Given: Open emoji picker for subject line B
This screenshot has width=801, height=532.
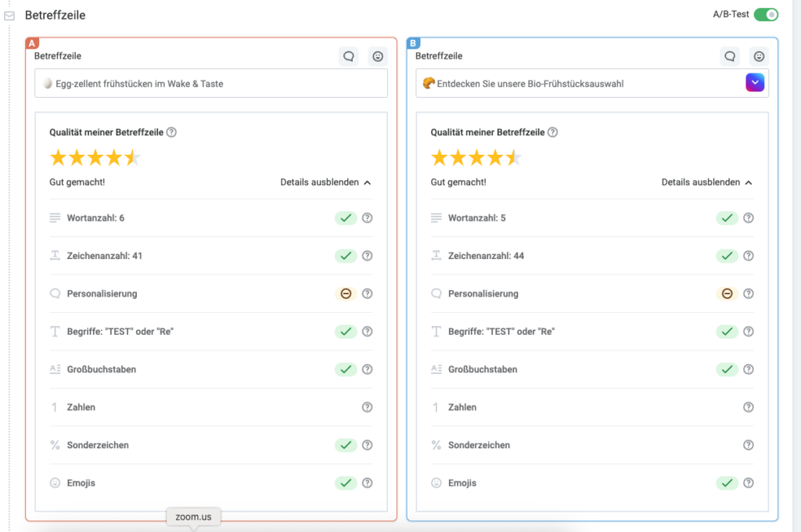Looking at the screenshot, I should 759,56.
